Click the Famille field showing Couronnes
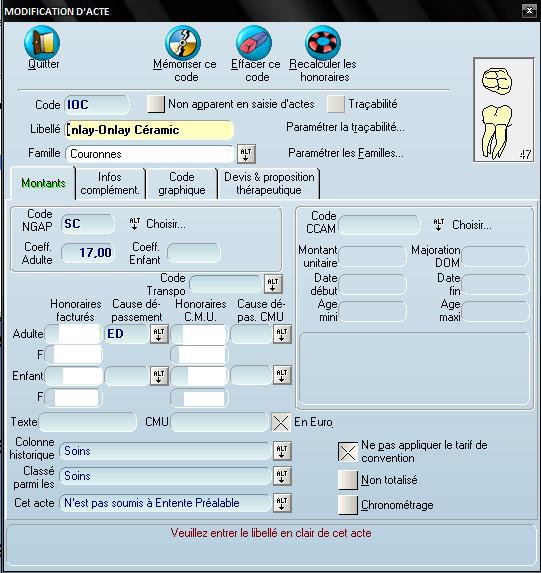This screenshot has height=573, width=541. [x=150, y=154]
